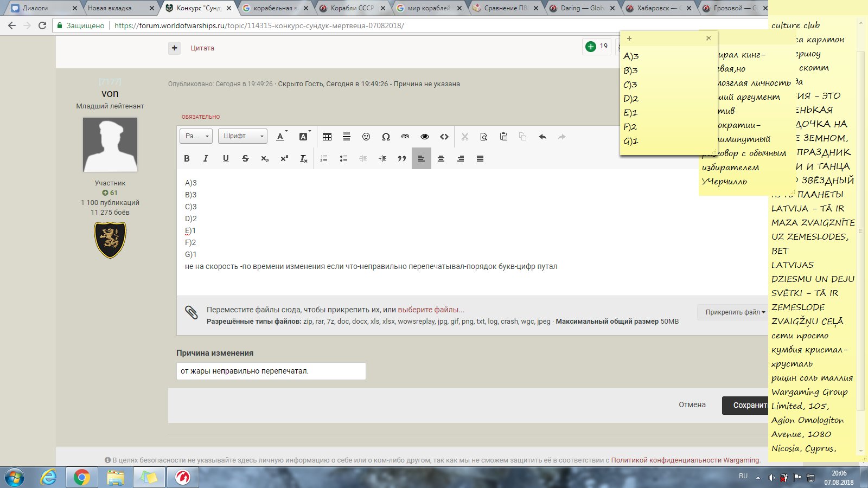Insert a numbered list
Viewport: 868px width, 488px height.
pyautogui.click(x=324, y=158)
